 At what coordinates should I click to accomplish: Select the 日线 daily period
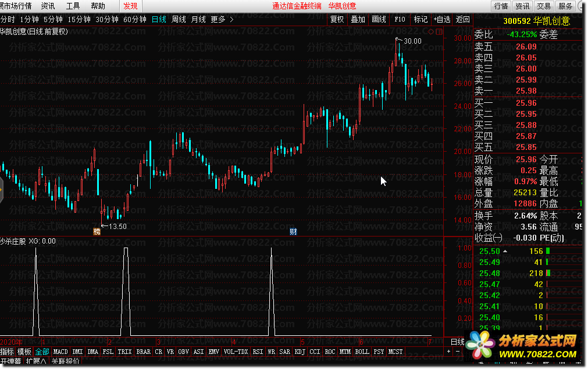(159, 20)
